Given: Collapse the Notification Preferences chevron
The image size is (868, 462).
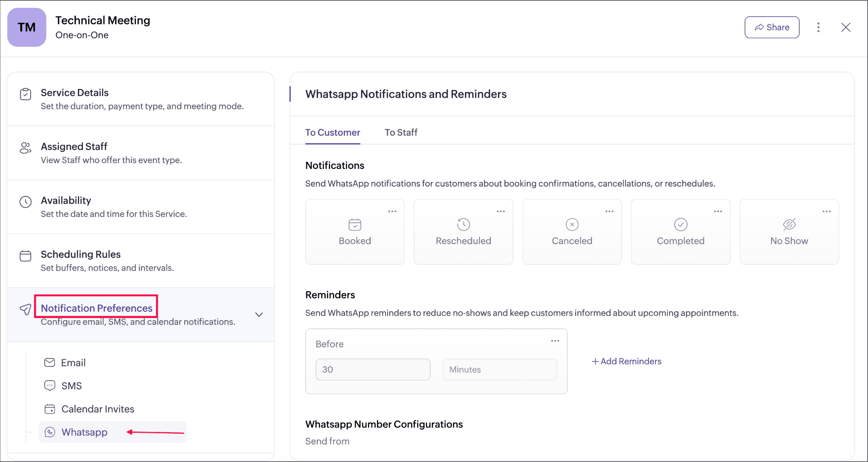Looking at the screenshot, I should click(259, 315).
